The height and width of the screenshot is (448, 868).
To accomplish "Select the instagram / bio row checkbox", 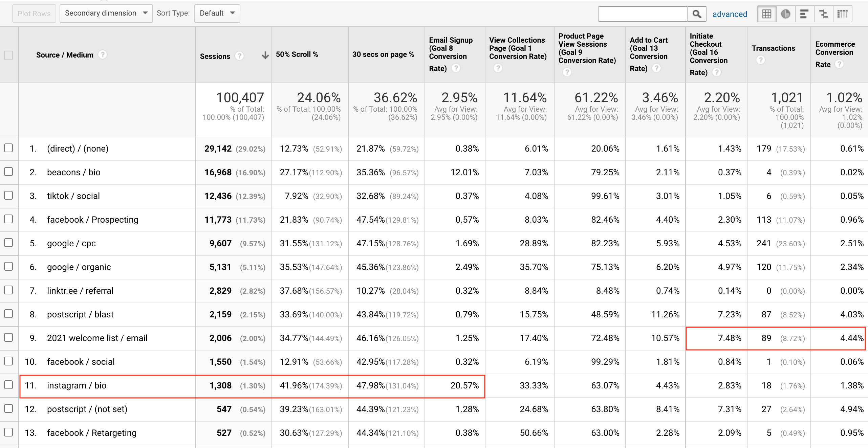I will (8, 385).
